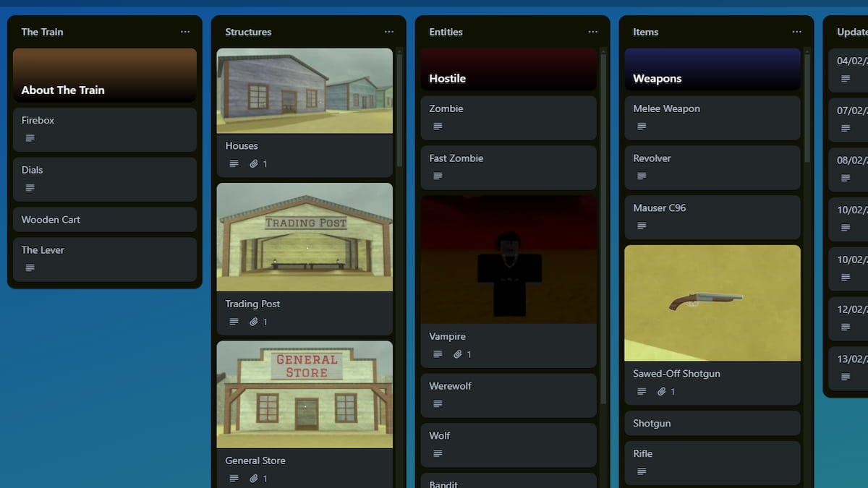Open the Items list more-options menu

pyautogui.click(x=796, y=32)
